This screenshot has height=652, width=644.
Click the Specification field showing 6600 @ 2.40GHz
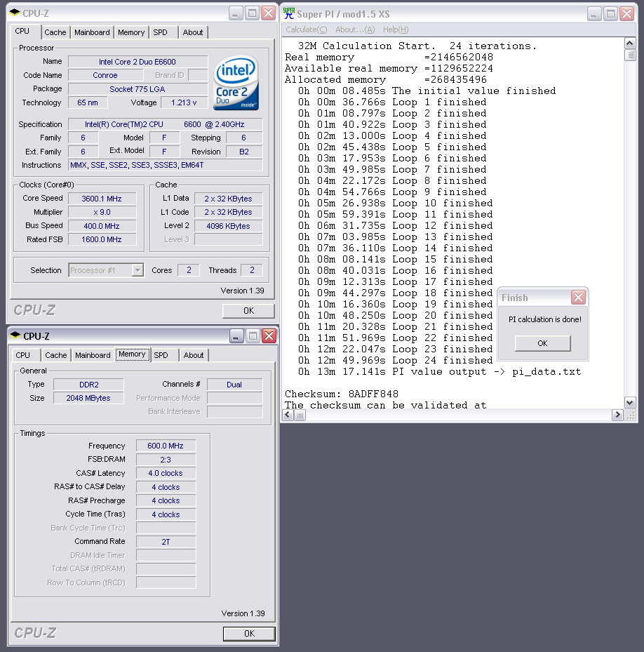pyautogui.click(x=166, y=124)
